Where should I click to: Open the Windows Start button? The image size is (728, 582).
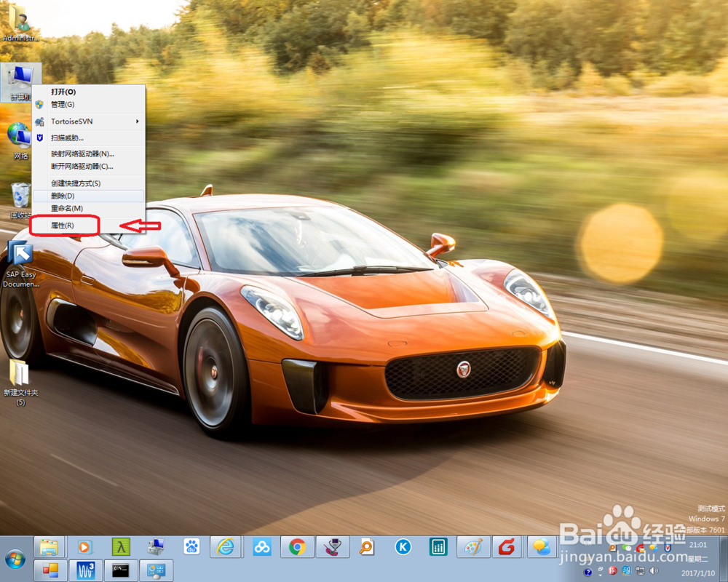point(15,559)
